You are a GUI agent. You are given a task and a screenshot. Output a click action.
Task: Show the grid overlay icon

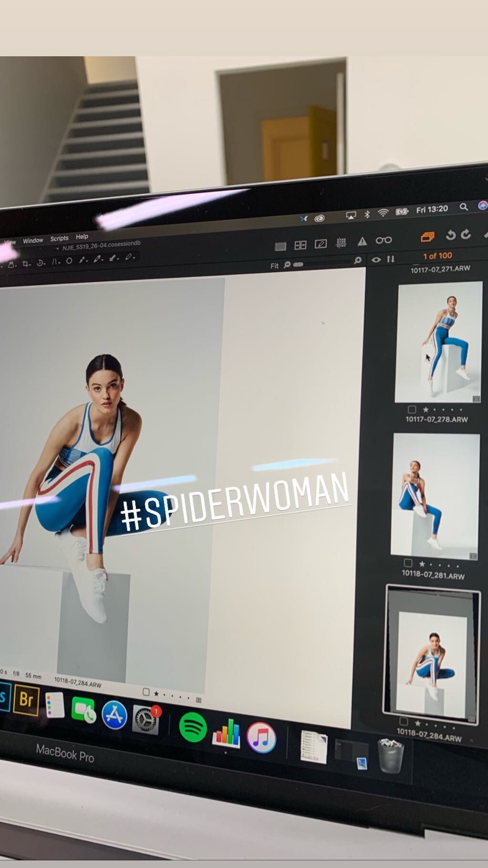click(341, 243)
